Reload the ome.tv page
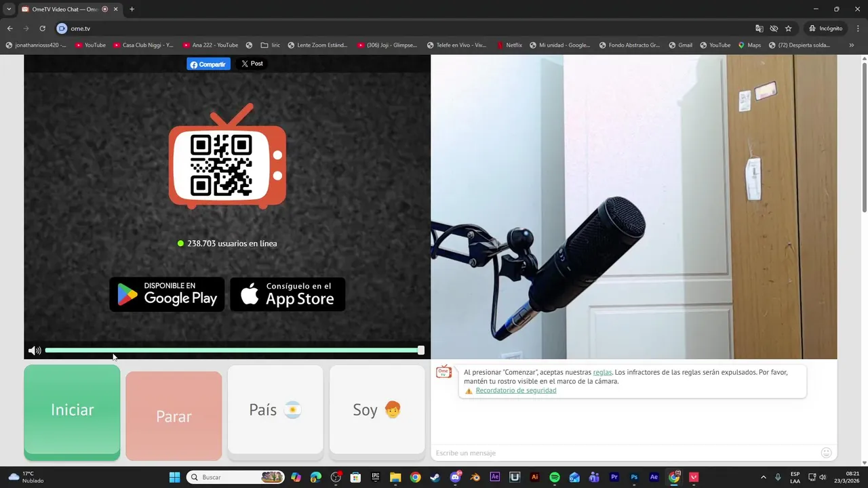Screen dimensions: 868x488 pyautogui.click(x=42, y=28)
